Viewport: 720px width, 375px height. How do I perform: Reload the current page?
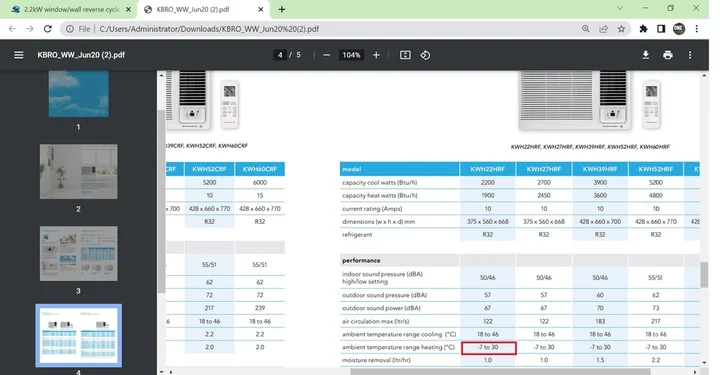pos(47,29)
